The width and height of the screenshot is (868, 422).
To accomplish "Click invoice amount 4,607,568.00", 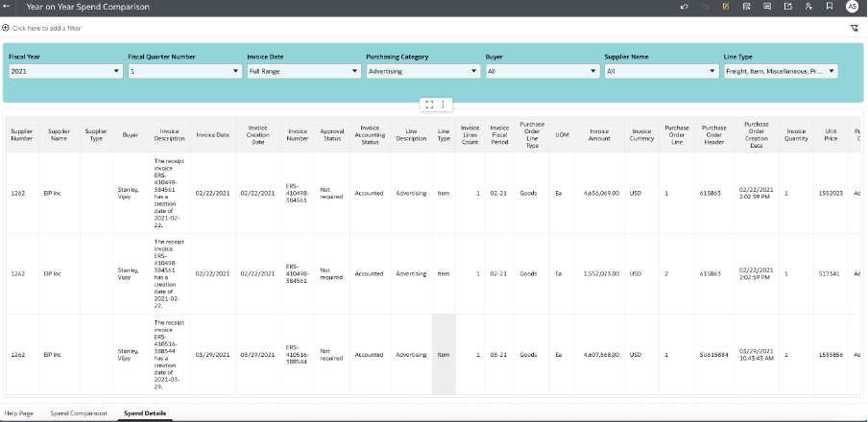I will click(x=601, y=355).
